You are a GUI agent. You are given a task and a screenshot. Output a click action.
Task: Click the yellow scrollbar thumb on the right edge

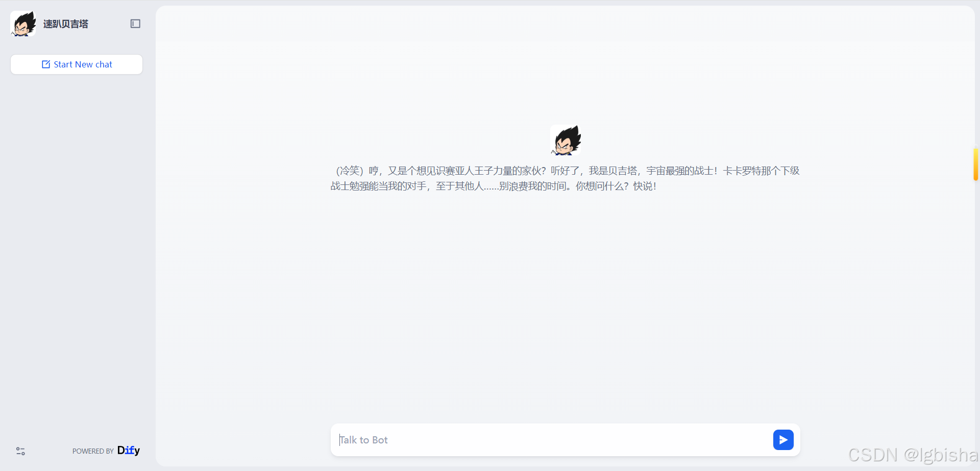point(975,164)
